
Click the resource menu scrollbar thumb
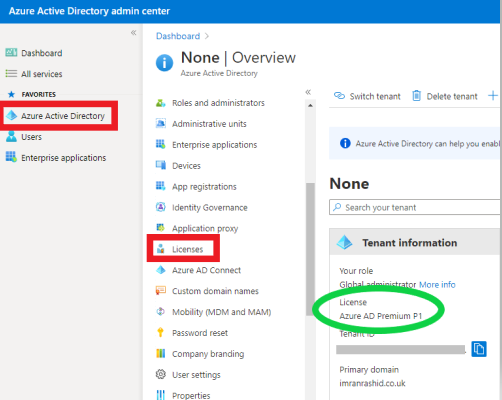point(310,249)
